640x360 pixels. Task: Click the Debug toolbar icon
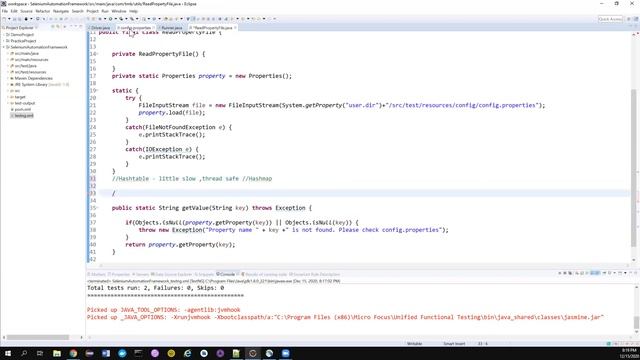pyautogui.click(x=99, y=19)
